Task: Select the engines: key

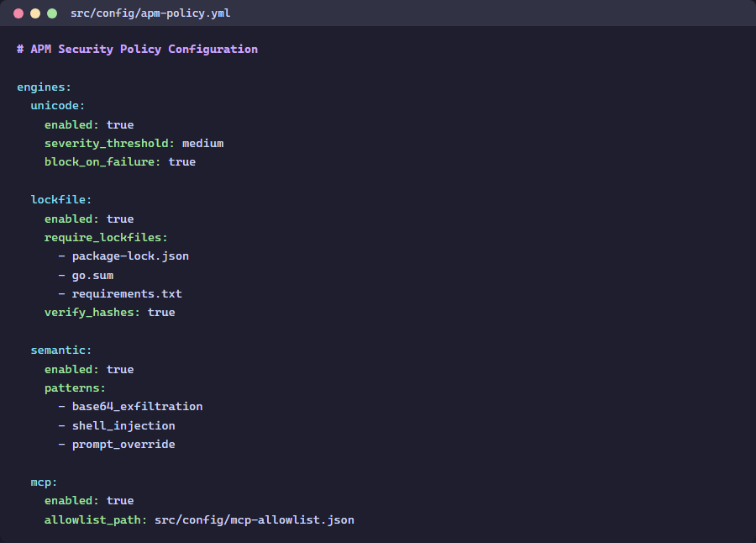Action: (x=43, y=87)
